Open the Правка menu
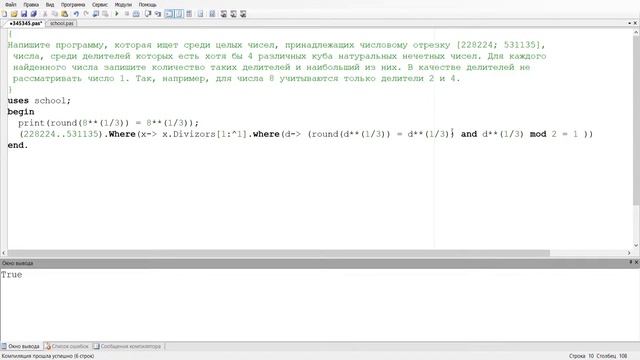 (x=31, y=4)
